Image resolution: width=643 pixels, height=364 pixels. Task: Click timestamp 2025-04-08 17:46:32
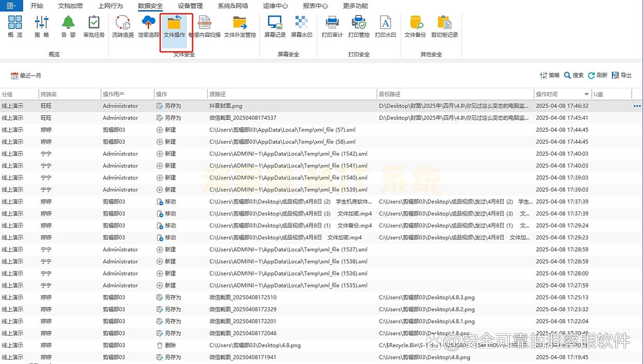point(562,106)
